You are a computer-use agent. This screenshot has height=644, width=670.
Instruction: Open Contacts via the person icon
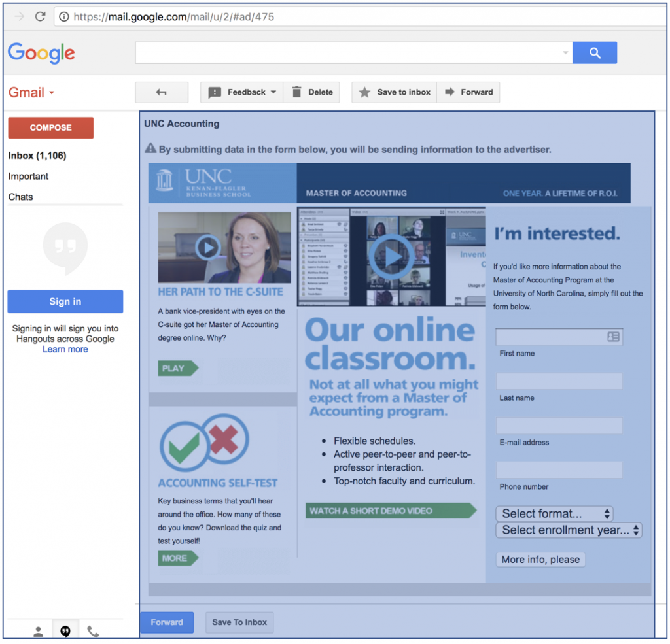tap(37, 630)
